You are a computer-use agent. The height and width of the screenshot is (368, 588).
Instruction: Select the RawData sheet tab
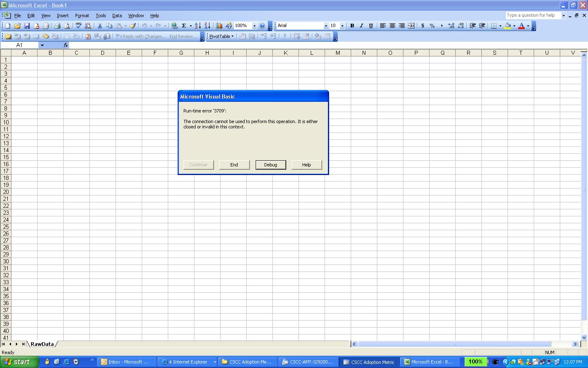point(42,344)
